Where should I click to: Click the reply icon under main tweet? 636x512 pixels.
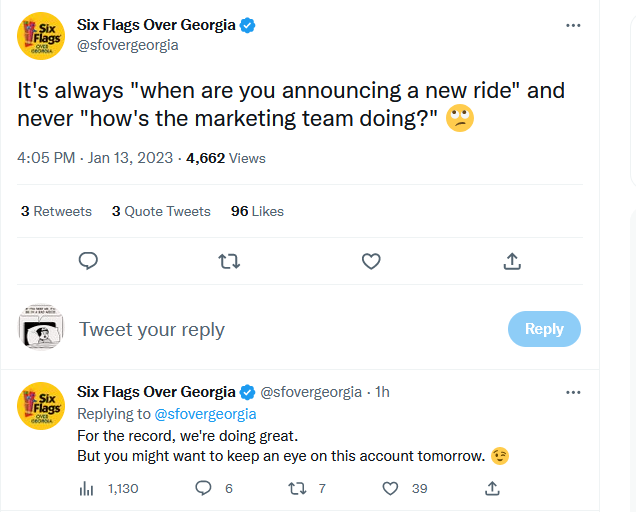[88, 261]
